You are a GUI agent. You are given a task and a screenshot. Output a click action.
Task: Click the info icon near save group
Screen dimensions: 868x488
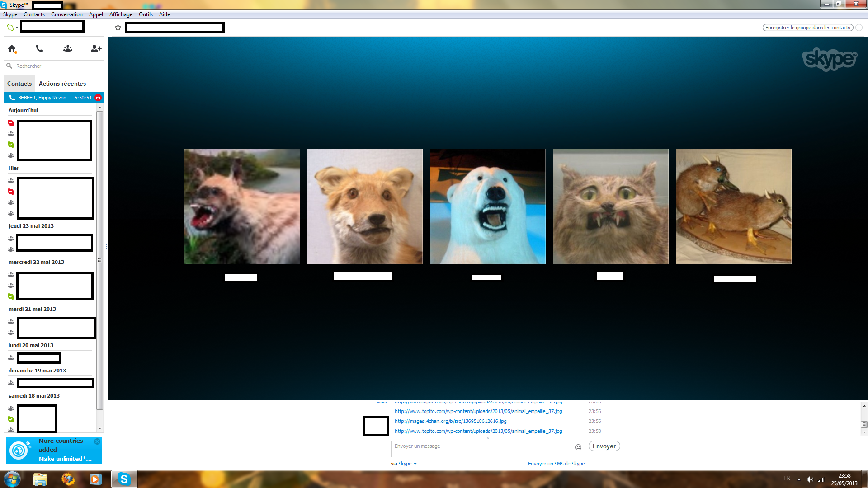(859, 28)
